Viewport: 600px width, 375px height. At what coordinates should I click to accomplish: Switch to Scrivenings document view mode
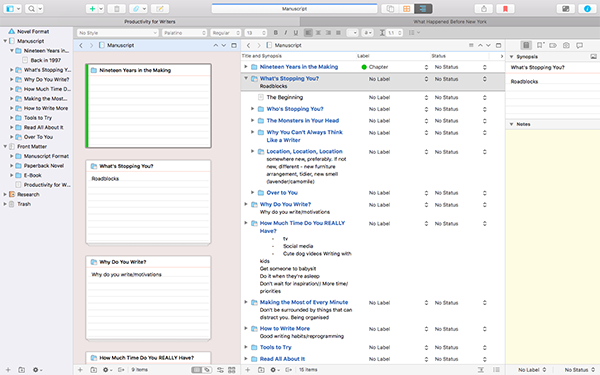(x=390, y=8)
